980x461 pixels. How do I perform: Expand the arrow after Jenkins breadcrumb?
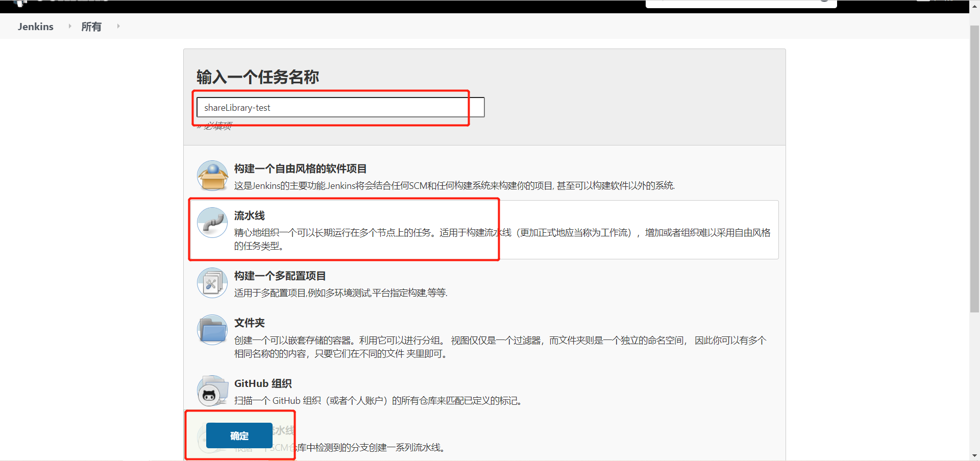coord(69,26)
